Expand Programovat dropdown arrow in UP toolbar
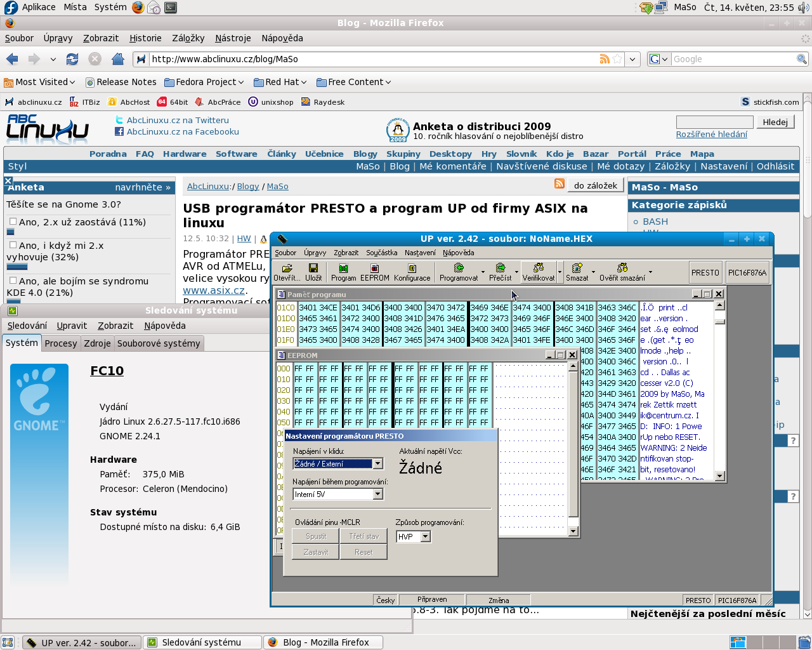Screen dimensions: 812x650 coord(483,272)
